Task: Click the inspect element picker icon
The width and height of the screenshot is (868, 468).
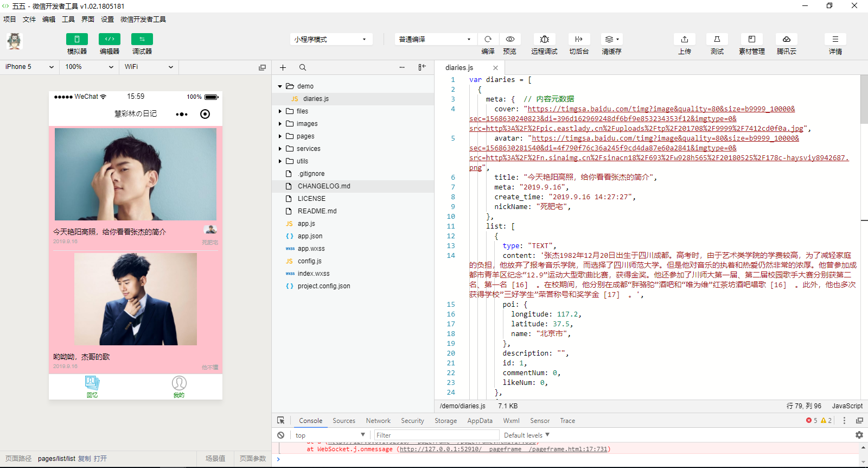Action: coord(280,421)
